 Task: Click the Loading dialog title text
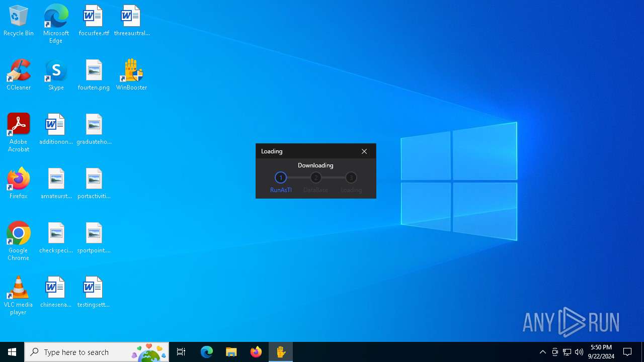pyautogui.click(x=272, y=151)
